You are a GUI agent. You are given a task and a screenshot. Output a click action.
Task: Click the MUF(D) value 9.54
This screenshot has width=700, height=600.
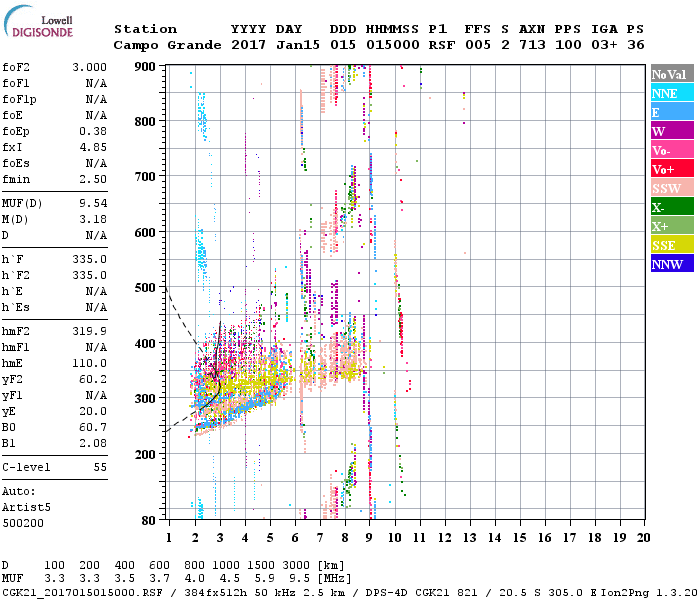click(x=94, y=203)
